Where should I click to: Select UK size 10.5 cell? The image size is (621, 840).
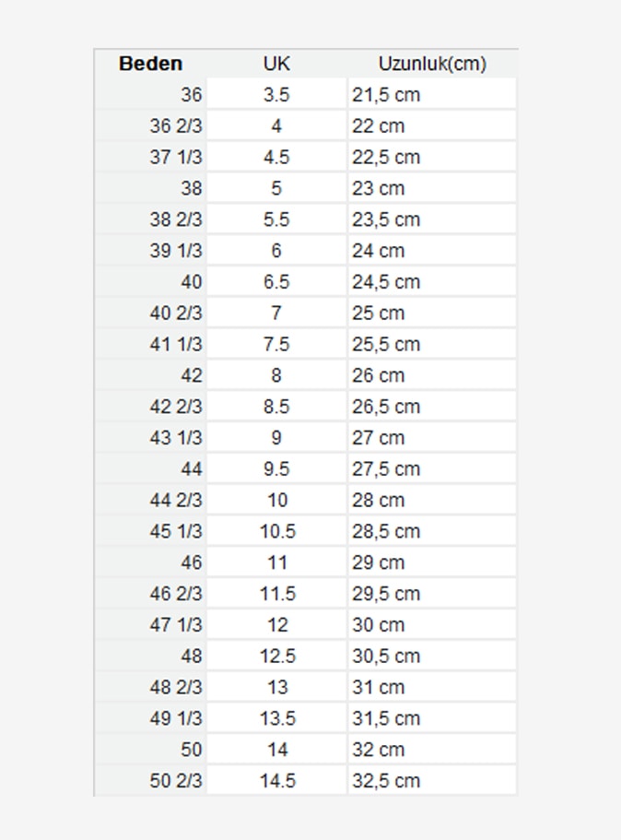point(276,532)
